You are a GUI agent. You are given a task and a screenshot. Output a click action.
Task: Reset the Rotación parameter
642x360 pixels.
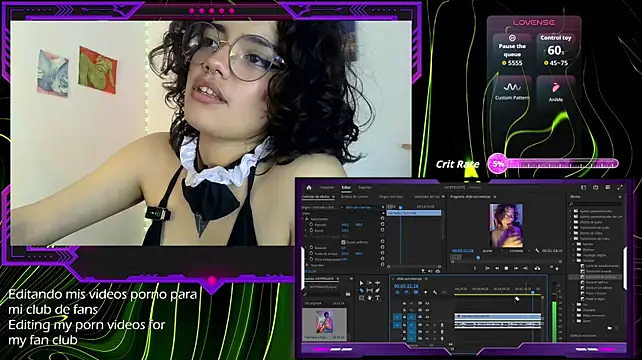coord(383,247)
